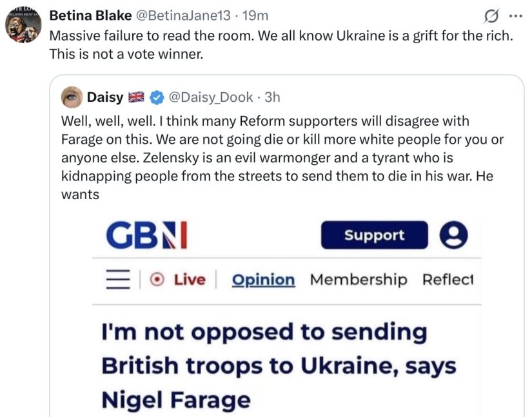
Task: Open the @BetinaJane13 handle
Action: [183, 15]
